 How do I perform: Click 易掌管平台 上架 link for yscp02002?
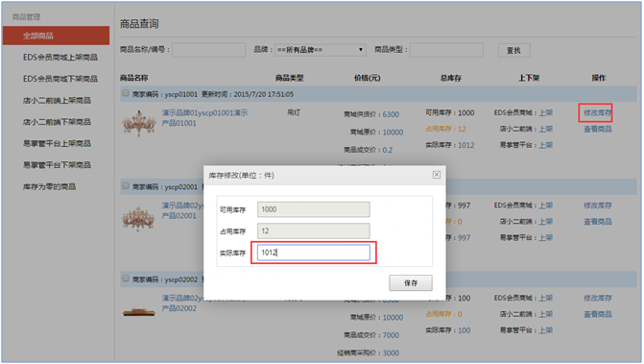545,330
